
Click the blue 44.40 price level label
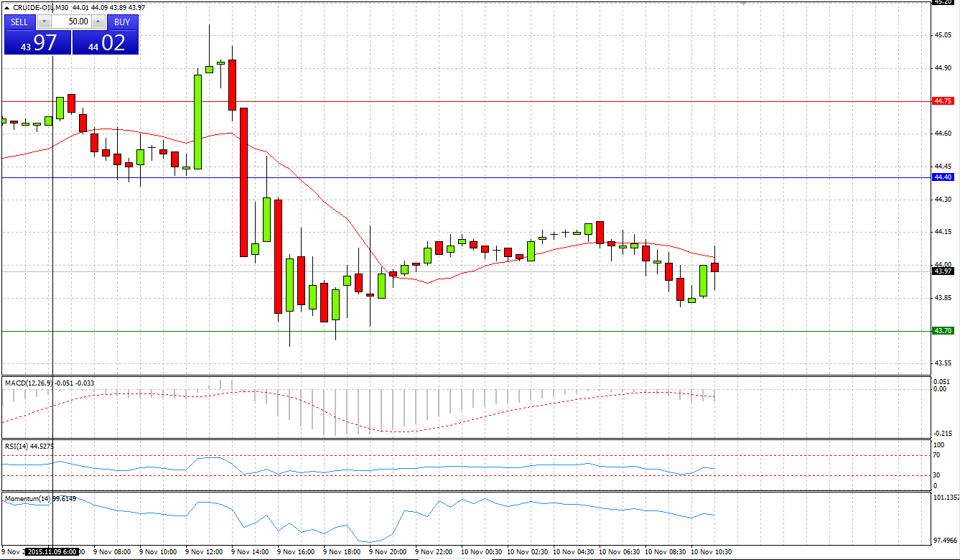pos(943,177)
